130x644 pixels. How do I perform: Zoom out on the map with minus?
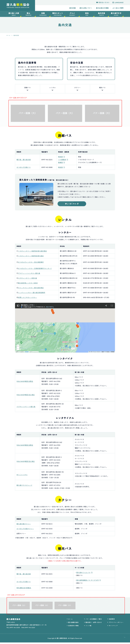(x=18, y=349)
